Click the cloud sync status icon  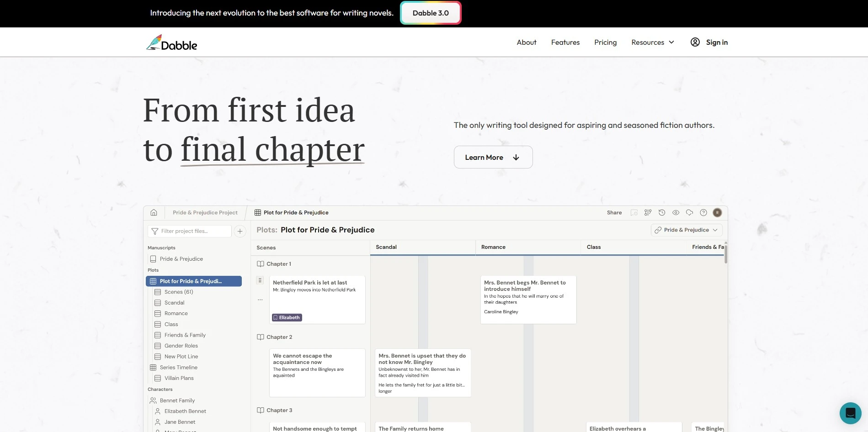tap(690, 212)
